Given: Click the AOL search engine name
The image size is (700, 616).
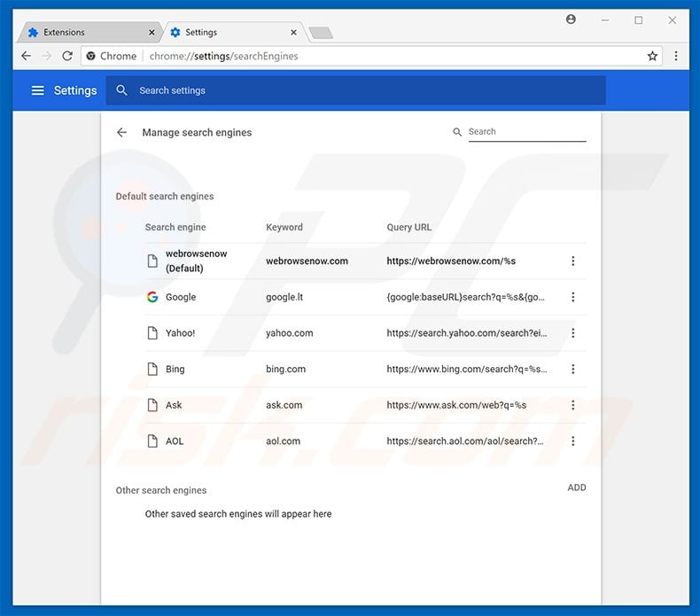Looking at the screenshot, I should pos(175,441).
